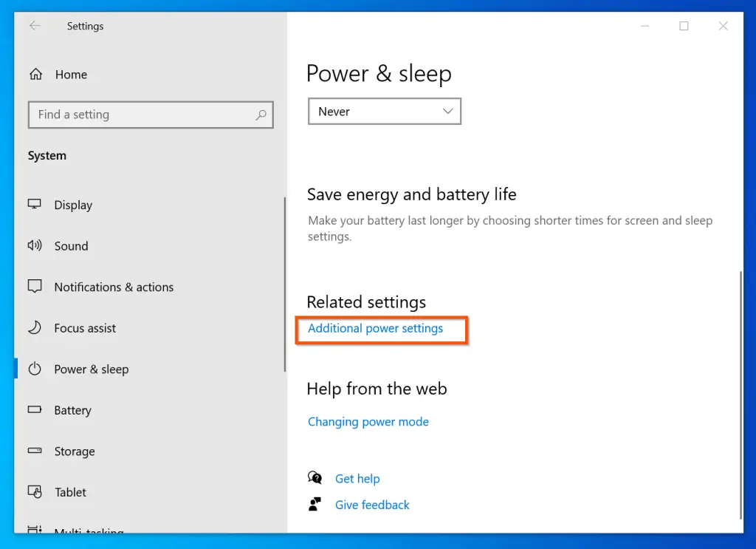This screenshot has width=756, height=549.
Task: Click the search magnifier icon
Action: pyautogui.click(x=261, y=115)
